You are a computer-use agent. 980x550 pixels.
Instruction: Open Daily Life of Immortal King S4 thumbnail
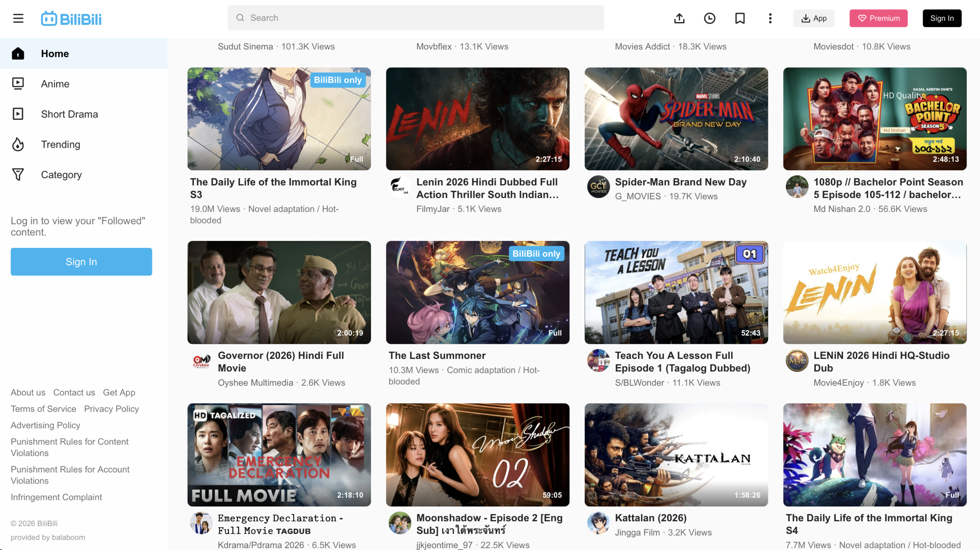pyautogui.click(x=875, y=455)
